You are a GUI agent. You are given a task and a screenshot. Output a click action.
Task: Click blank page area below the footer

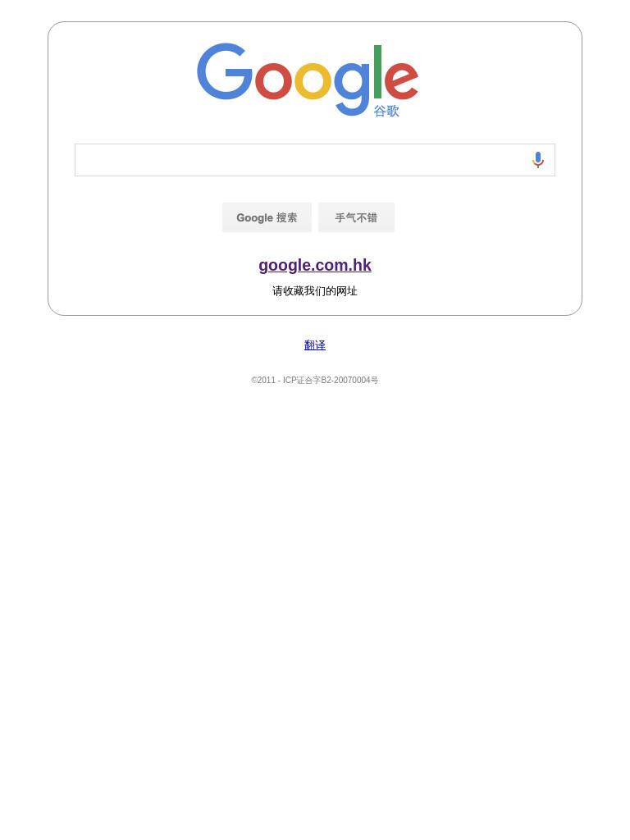tap(315, 589)
